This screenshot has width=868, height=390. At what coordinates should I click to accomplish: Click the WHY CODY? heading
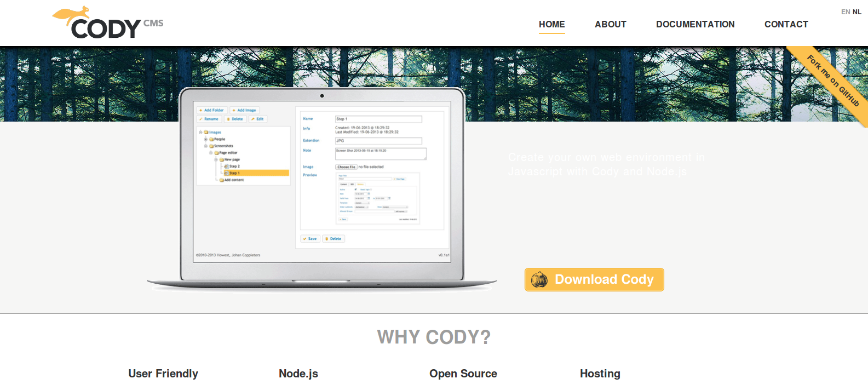(434, 337)
